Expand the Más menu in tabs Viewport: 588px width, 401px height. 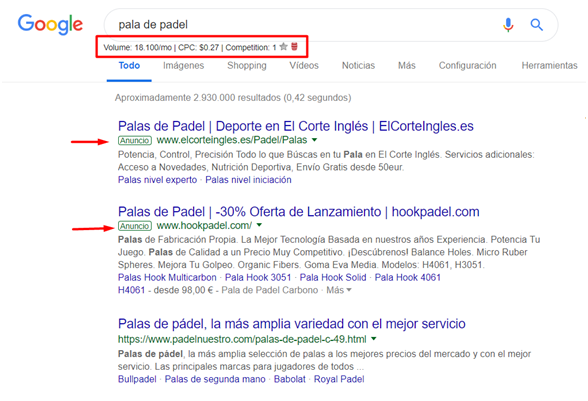pyautogui.click(x=406, y=66)
